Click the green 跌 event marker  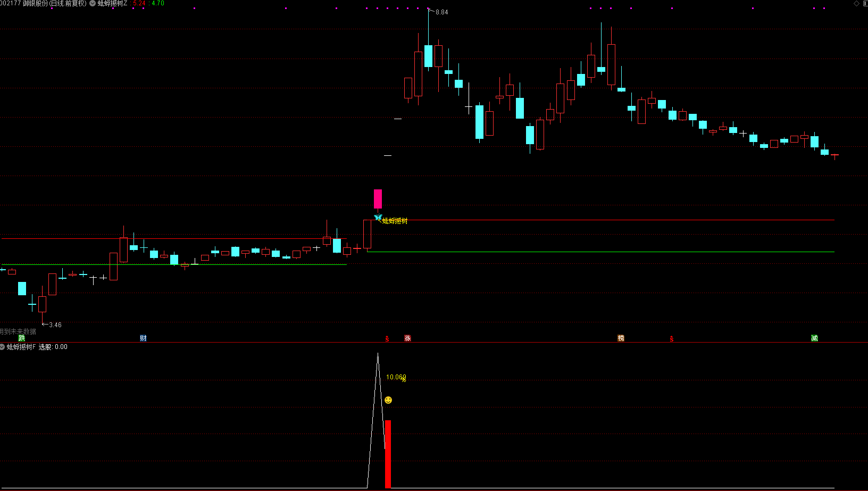[22, 338]
